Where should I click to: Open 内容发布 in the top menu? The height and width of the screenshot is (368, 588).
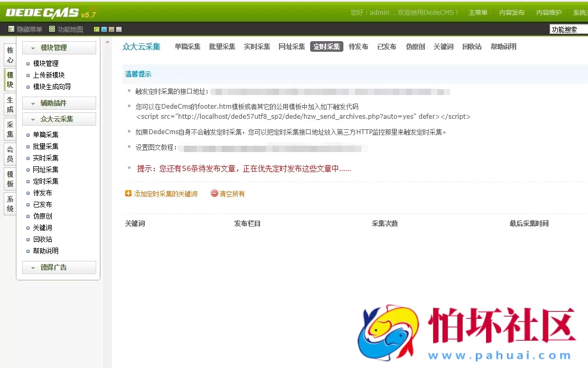point(511,12)
